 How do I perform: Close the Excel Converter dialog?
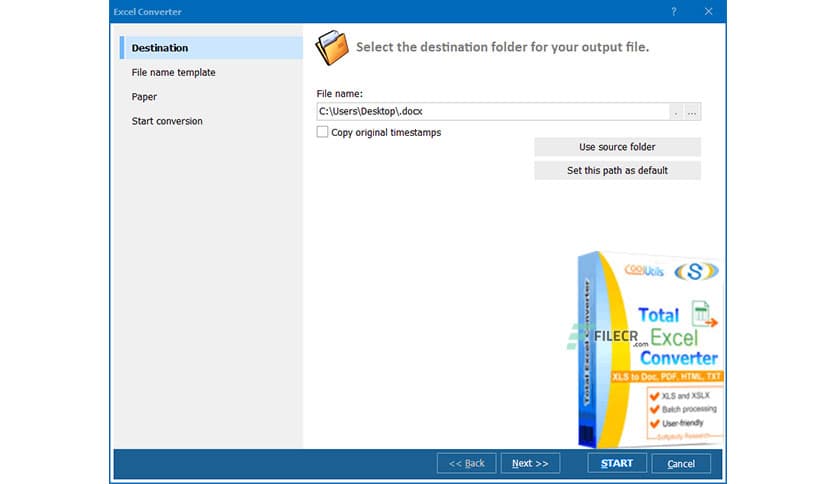point(709,11)
